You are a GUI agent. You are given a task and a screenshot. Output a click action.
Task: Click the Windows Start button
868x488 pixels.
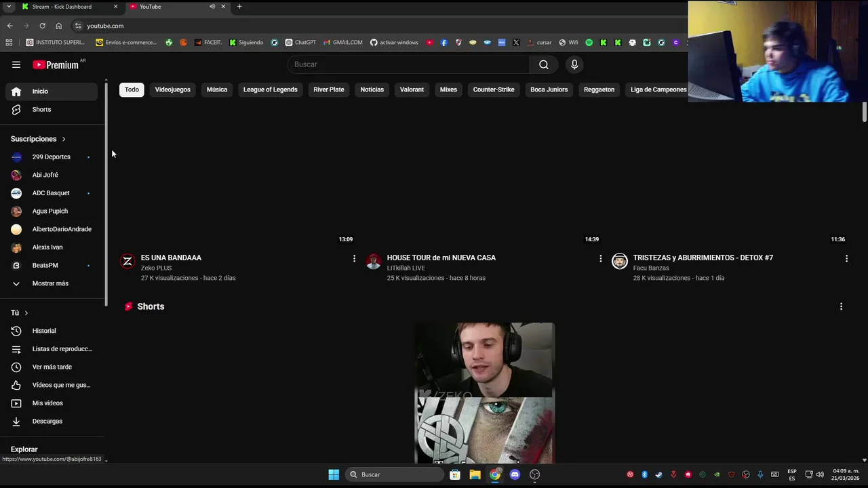pyautogui.click(x=334, y=474)
